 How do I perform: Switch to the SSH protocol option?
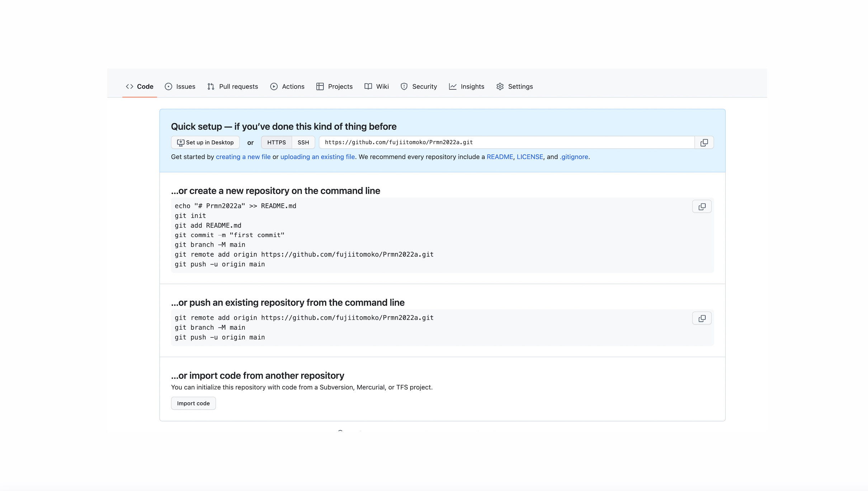click(x=303, y=142)
